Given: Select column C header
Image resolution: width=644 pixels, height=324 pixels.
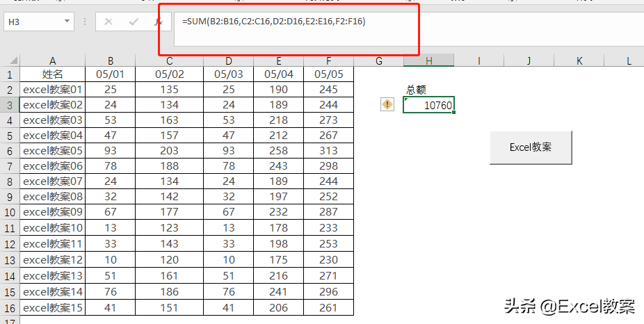Looking at the screenshot, I should coord(169,60).
